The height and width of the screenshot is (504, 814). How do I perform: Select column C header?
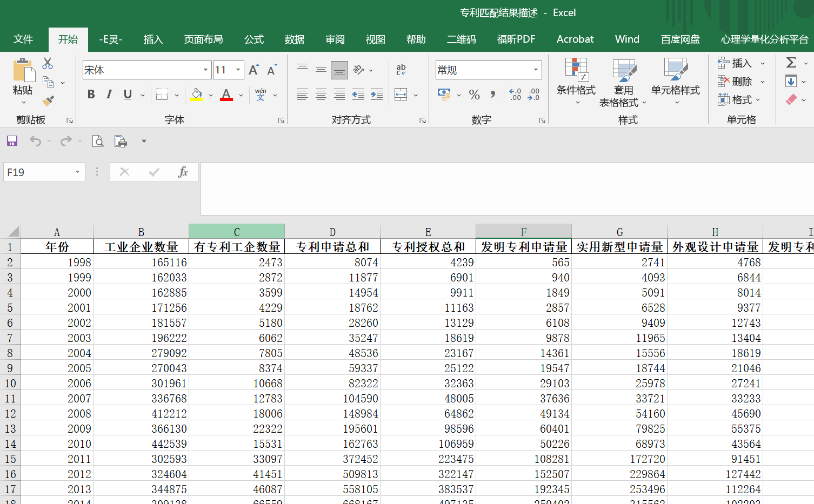pyautogui.click(x=237, y=232)
